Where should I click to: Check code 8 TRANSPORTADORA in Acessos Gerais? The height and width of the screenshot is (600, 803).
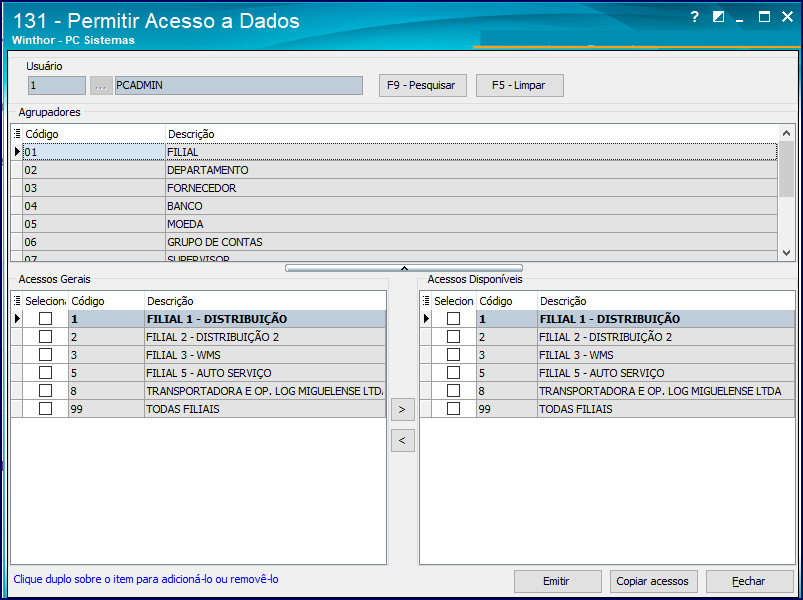coord(46,391)
